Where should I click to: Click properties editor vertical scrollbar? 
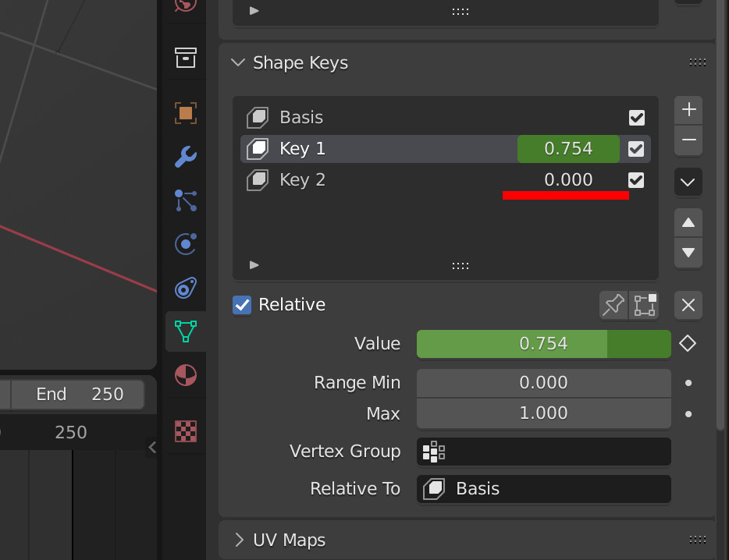coord(720,215)
